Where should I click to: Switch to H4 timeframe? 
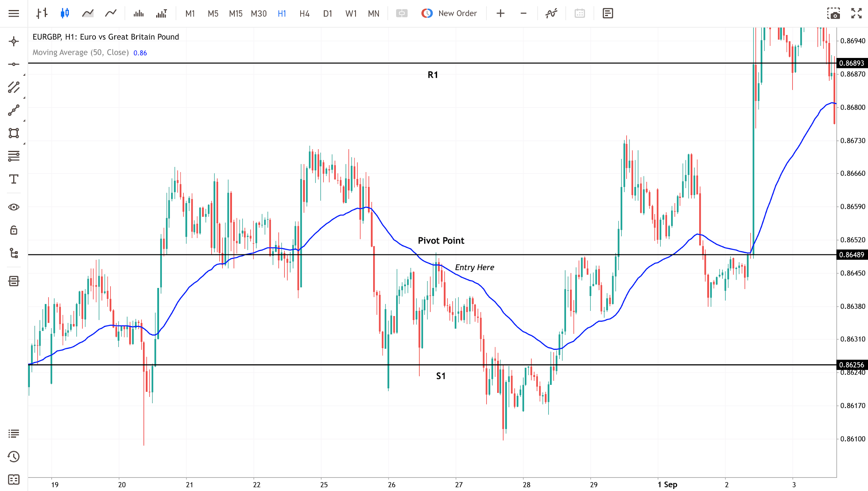(304, 14)
